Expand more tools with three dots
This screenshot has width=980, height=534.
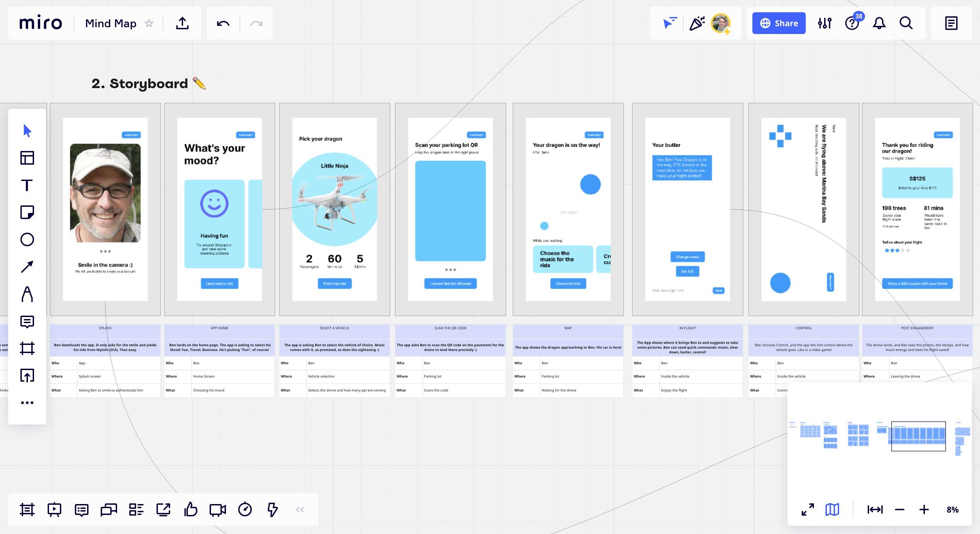coord(27,403)
